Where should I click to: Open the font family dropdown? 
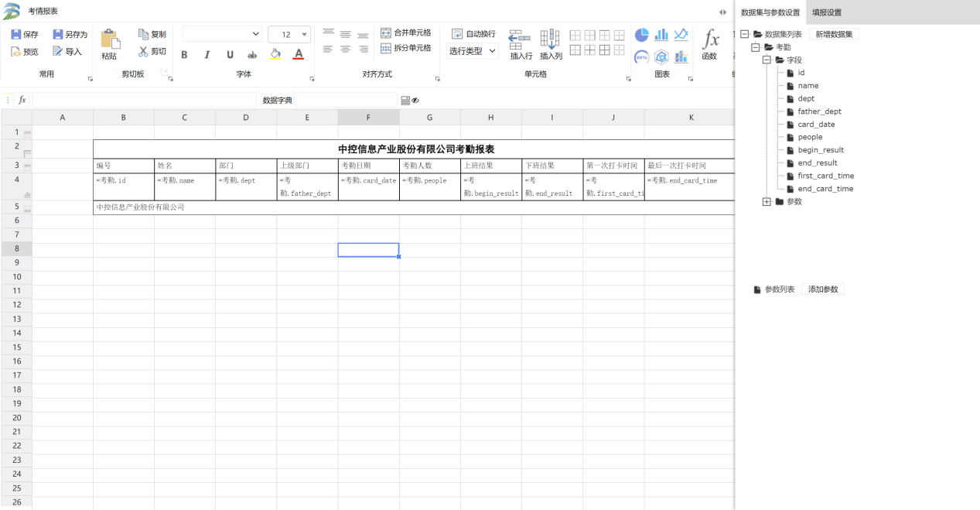(222, 34)
